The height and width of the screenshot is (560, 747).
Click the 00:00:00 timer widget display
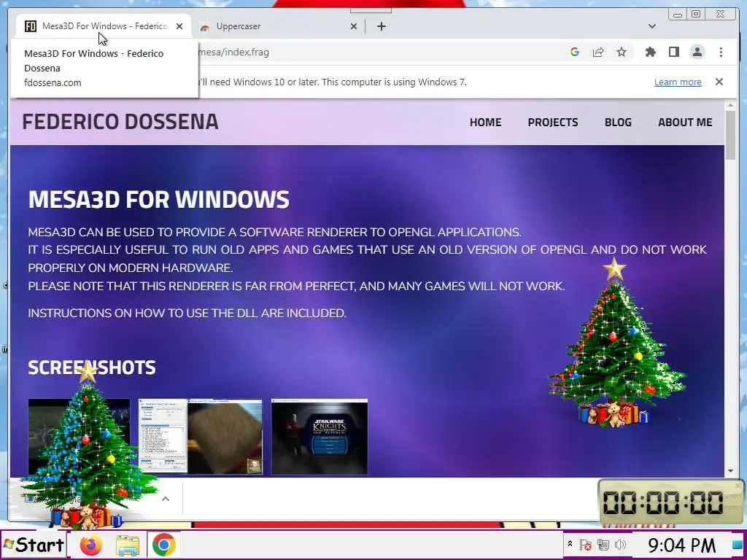(x=663, y=502)
